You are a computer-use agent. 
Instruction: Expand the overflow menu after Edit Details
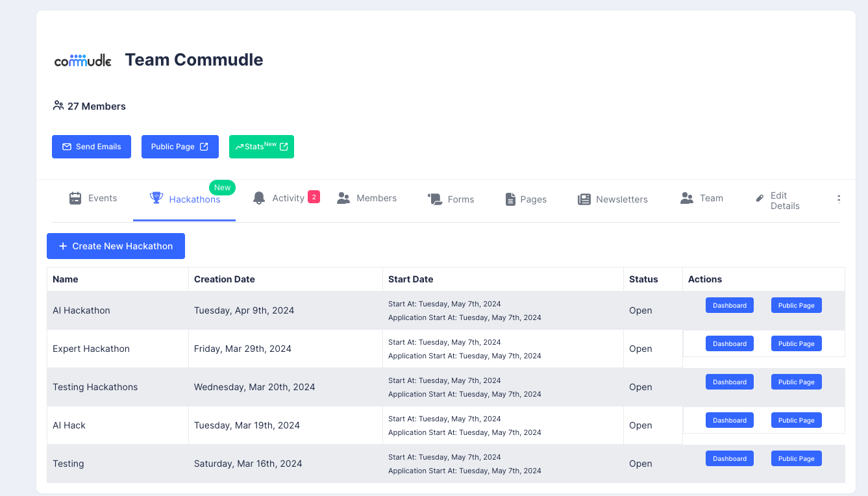838,199
